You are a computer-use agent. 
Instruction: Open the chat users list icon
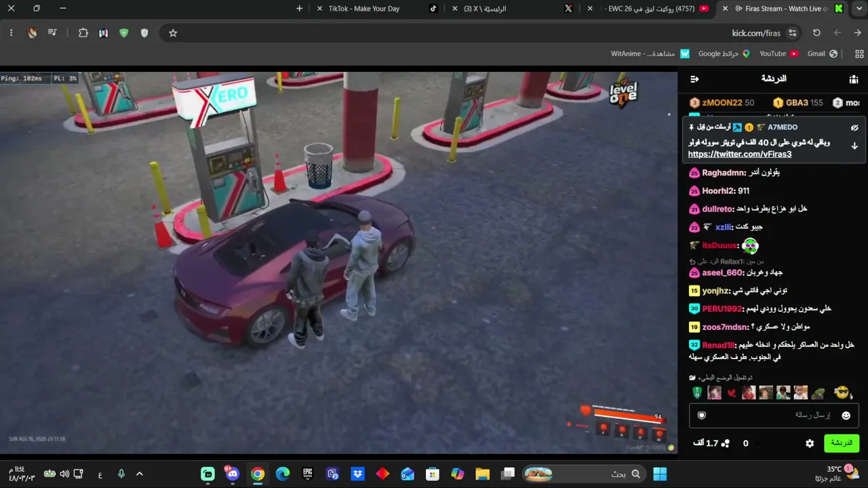[854, 79]
